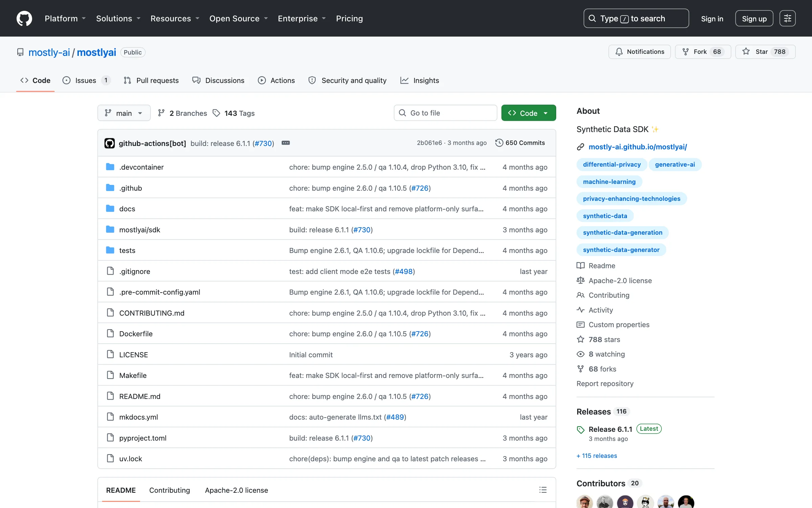Open the docs folder
This screenshot has width=812, height=508.
tap(127, 209)
